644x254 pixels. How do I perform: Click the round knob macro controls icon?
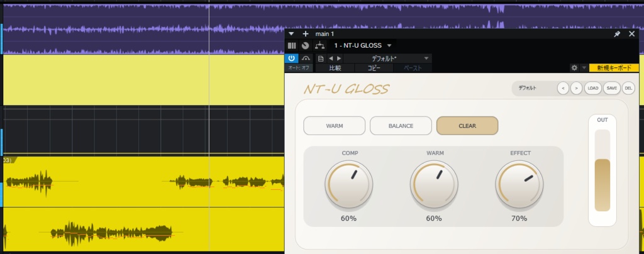[x=305, y=45]
